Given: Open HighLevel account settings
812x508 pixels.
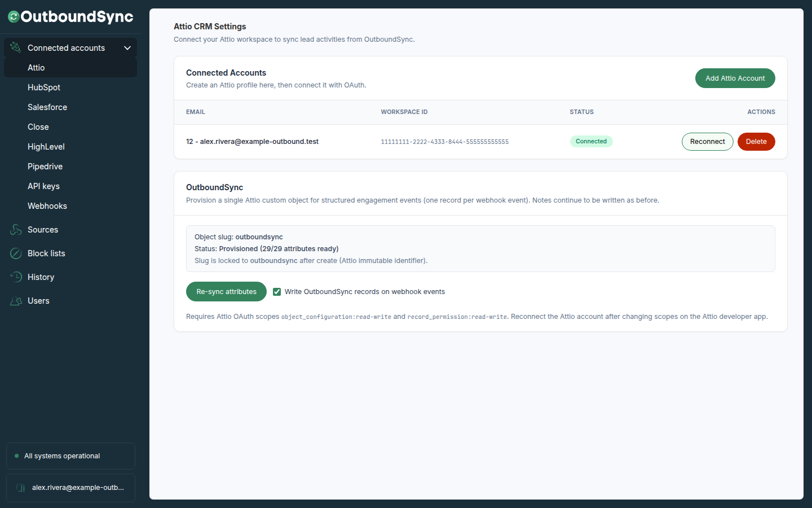Looking at the screenshot, I should tap(70, 147).
